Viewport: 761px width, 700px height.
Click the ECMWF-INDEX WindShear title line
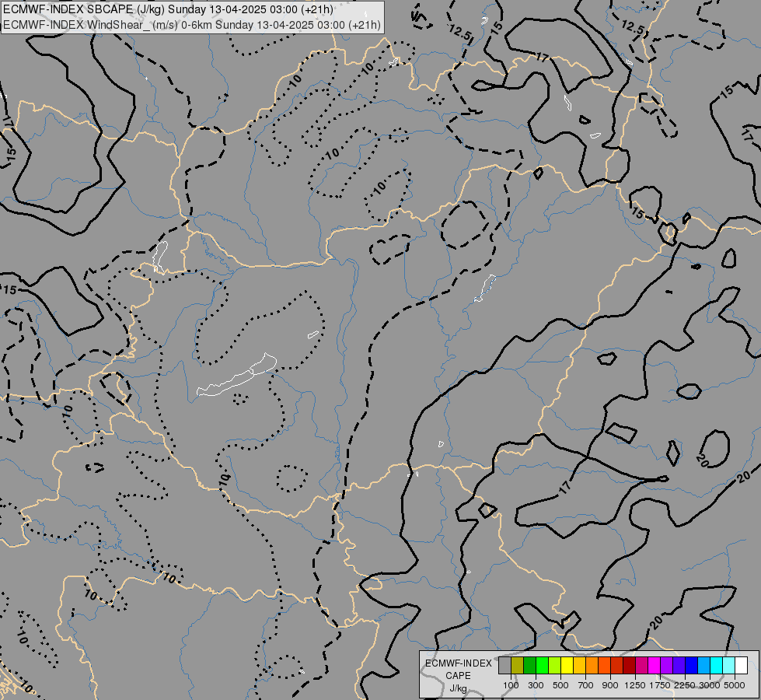click(192, 25)
